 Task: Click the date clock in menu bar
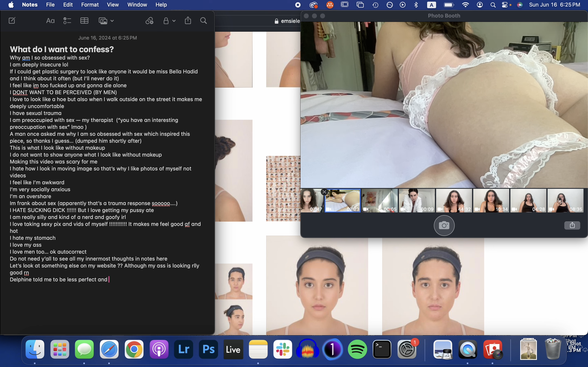coord(555,5)
